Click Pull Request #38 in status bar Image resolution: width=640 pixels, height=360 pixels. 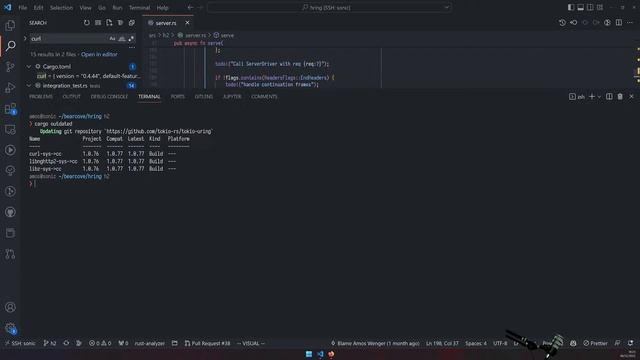coord(207,343)
